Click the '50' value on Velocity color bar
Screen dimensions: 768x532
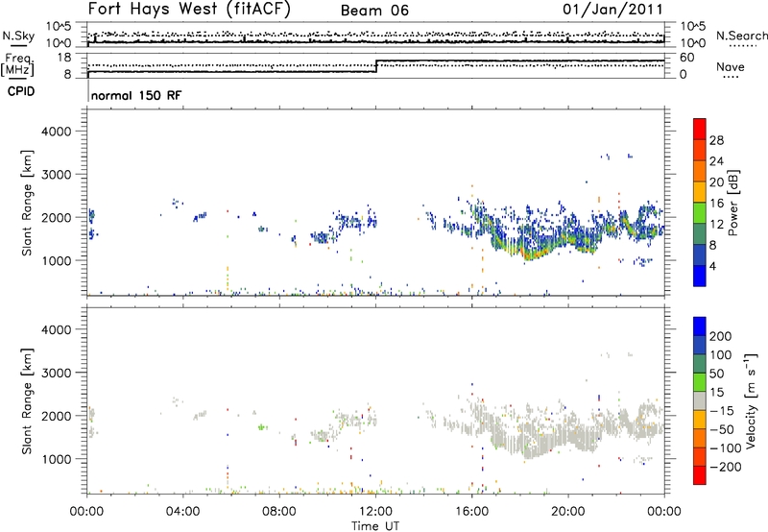pos(716,374)
